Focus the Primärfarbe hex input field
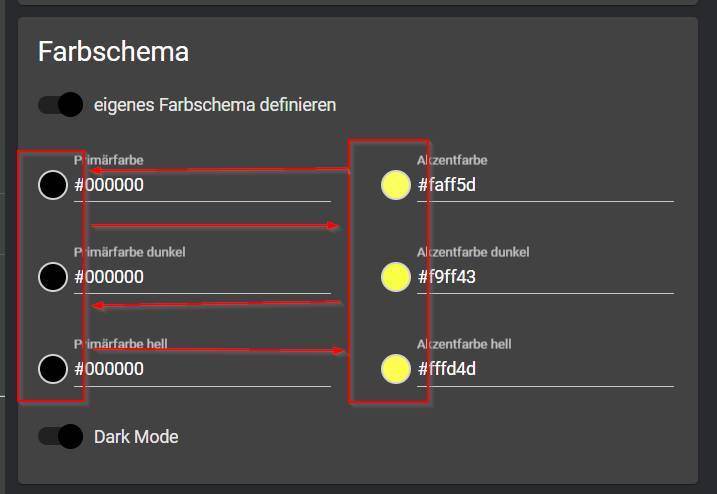This screenshot has width=717, height=494. coord(200,185)
